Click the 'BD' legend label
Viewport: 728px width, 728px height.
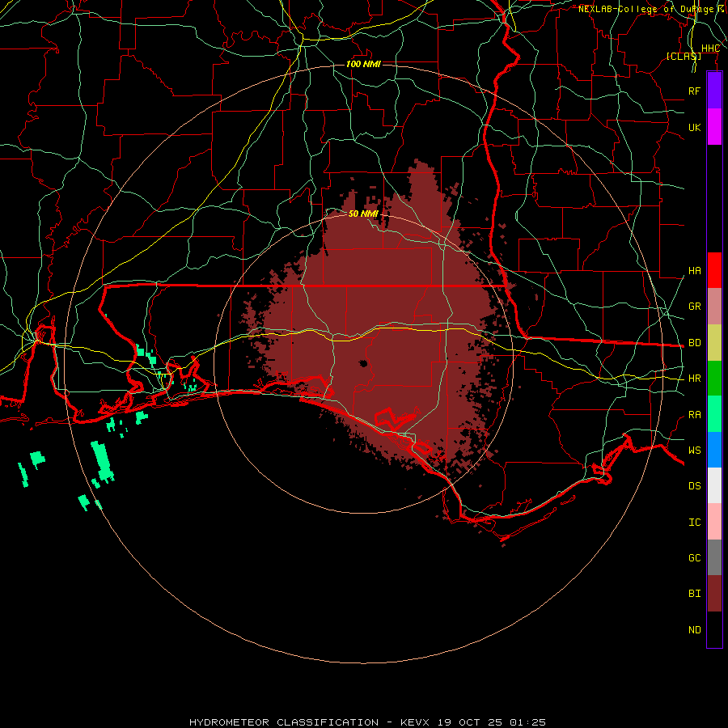(x=694, y=343)
